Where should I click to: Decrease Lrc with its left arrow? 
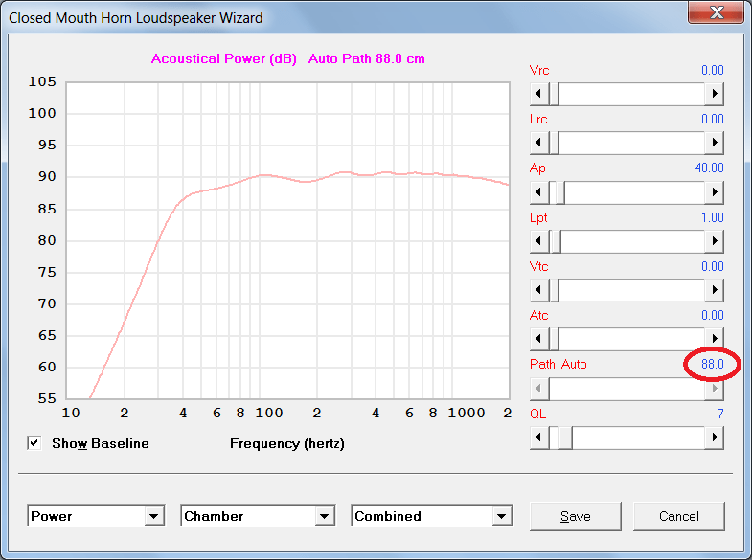click(539, 143)
